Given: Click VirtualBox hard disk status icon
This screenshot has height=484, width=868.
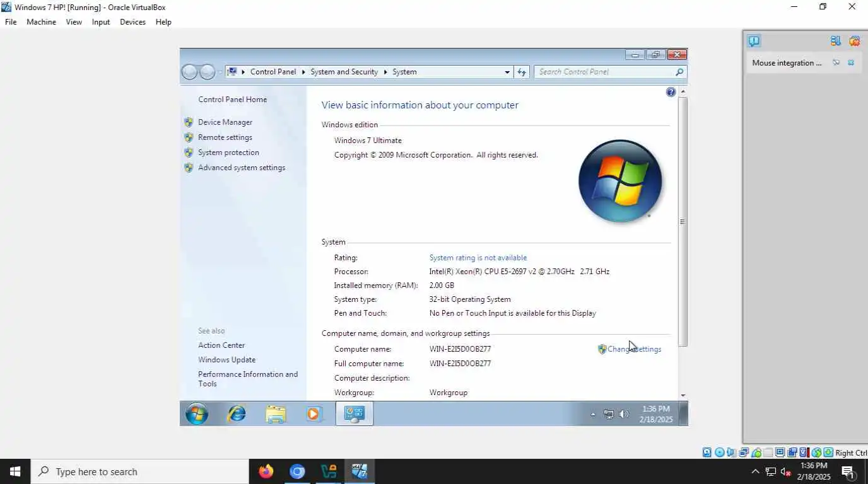Looking at the screenshot, I should tap(707, 452).
